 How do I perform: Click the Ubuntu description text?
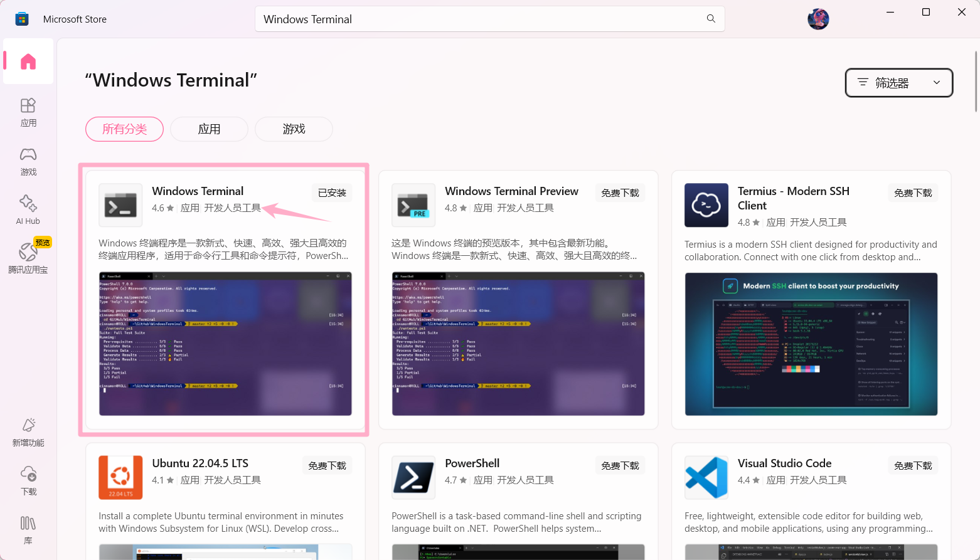221,522
